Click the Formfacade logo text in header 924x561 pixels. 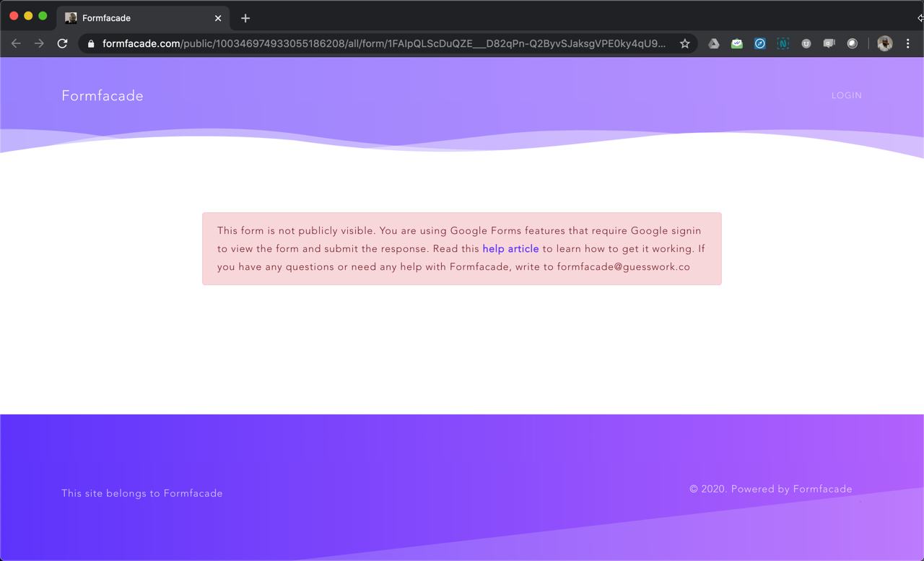tap(103, 96)
